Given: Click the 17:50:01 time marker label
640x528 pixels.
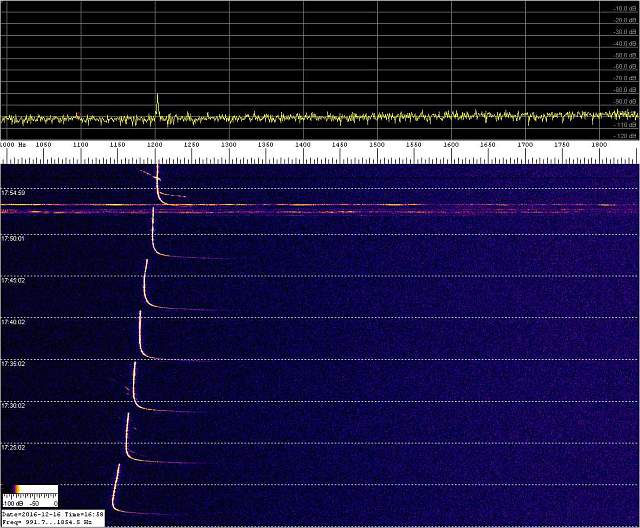Looking at the screenshot, I should pyautogui.click(x=13, y=239).
